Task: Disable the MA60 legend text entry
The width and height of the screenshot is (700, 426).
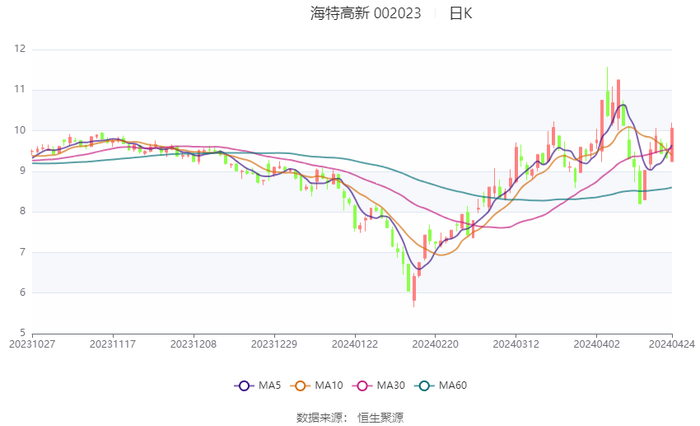Action: click(x=452, y=385)
